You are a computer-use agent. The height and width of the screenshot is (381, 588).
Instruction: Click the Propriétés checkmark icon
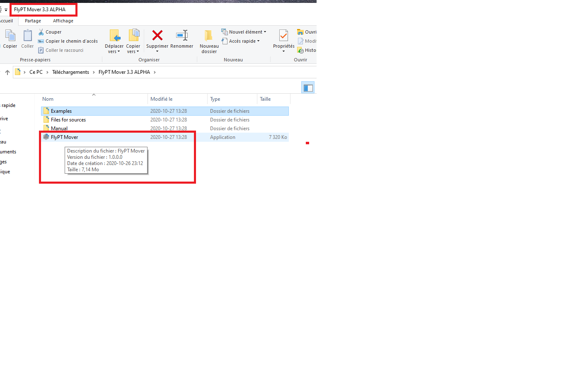click(x=284, y=36)
